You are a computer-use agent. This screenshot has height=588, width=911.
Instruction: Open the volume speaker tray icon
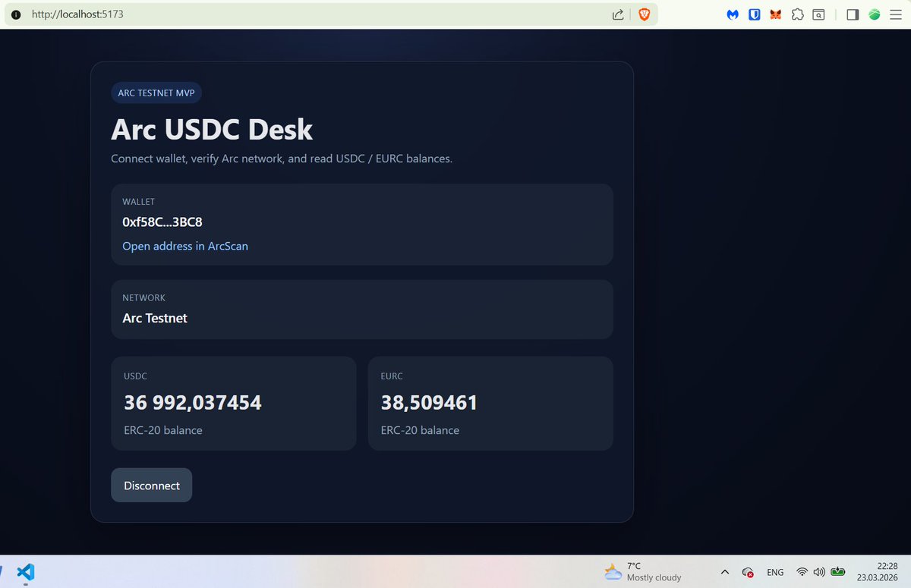pos(819,572)
